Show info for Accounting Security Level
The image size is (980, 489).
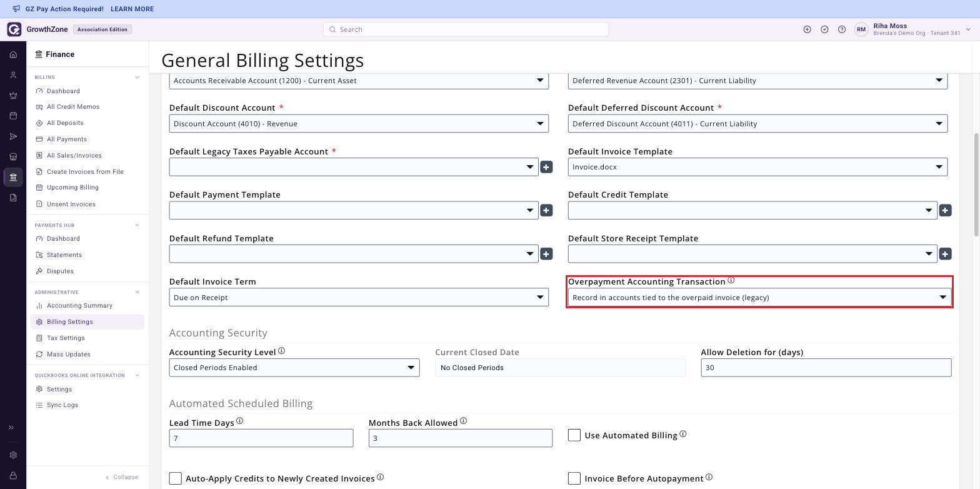(x=281, y=351)
